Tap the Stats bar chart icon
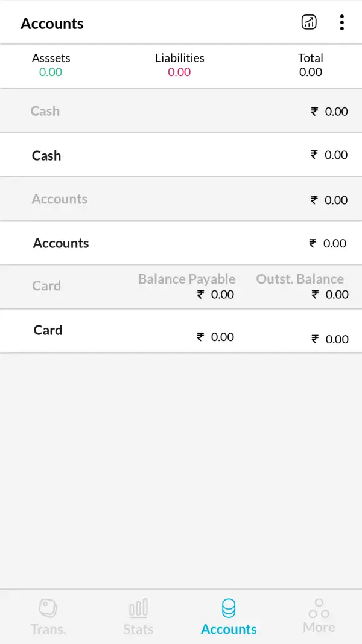Image resolution: width=362 pixels, height=644 pixels. pos(138,608)
